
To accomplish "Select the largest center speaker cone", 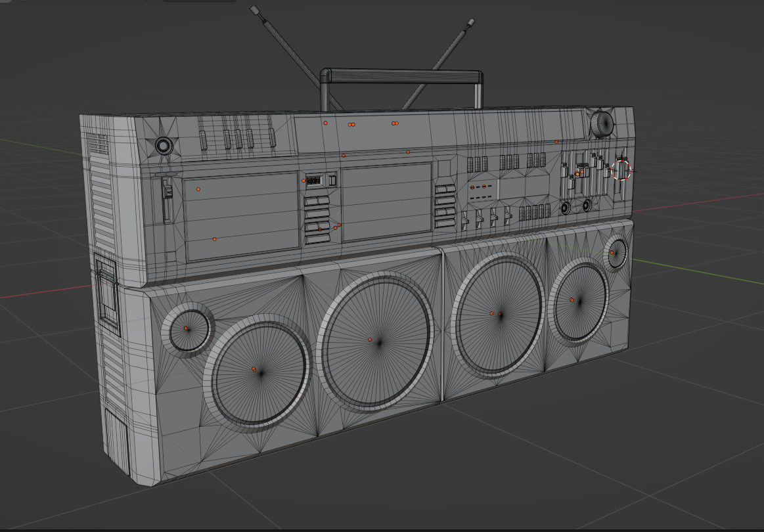I will [x=376, y=342].
